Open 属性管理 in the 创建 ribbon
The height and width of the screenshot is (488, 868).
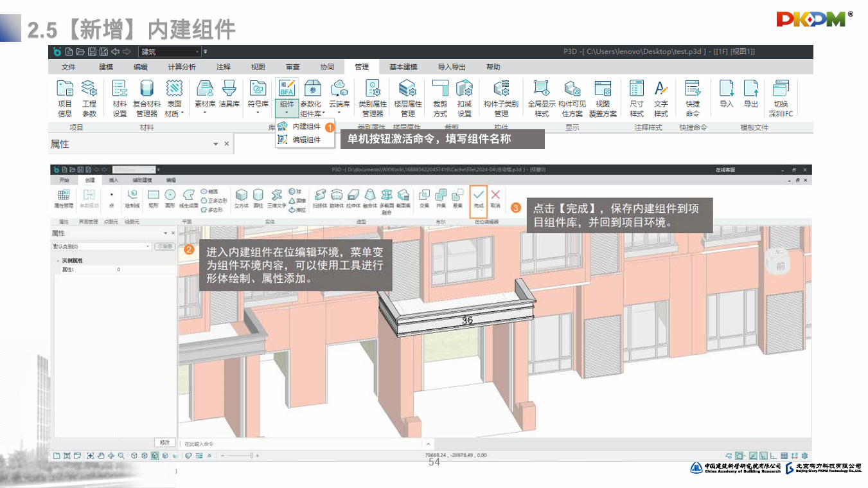64,198
